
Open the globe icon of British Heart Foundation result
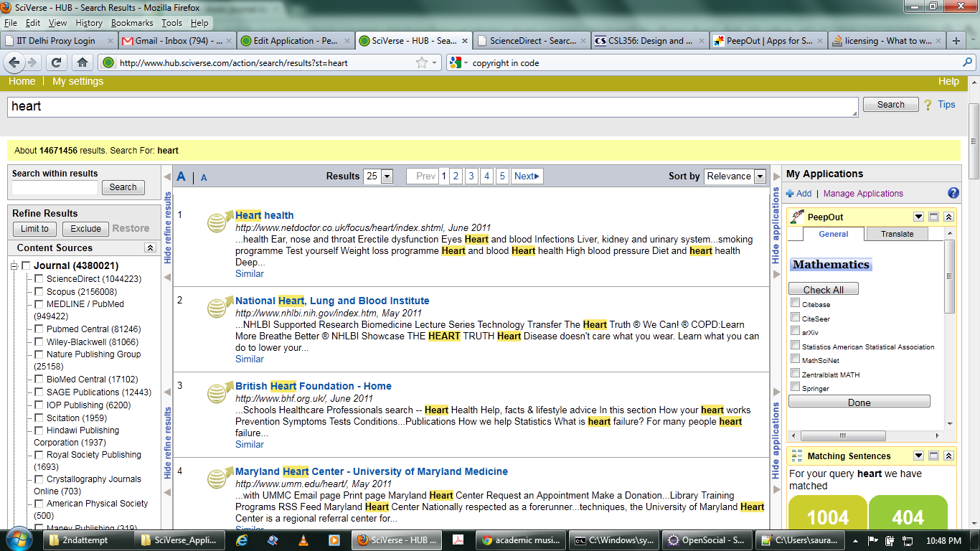pyautogui.click(x=219, y=392)
